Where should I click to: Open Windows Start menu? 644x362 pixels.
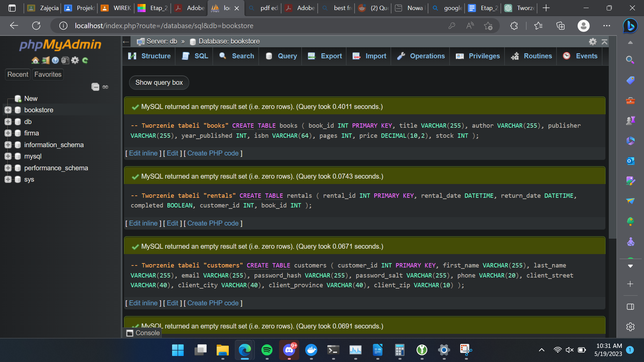(x=178, y=350)
